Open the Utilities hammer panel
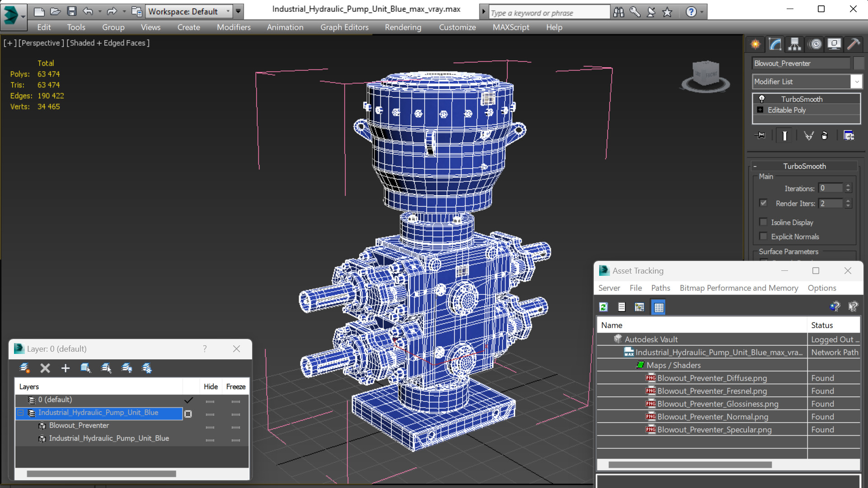 (853, 44)
